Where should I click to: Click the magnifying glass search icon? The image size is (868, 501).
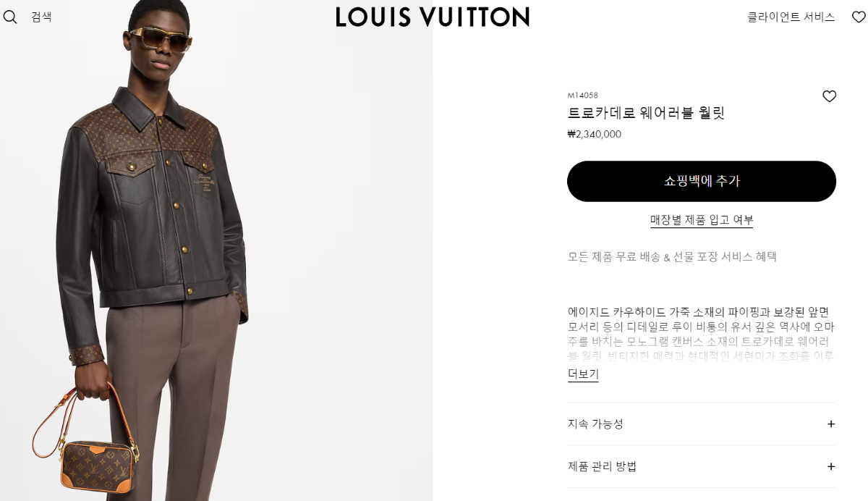10,17
